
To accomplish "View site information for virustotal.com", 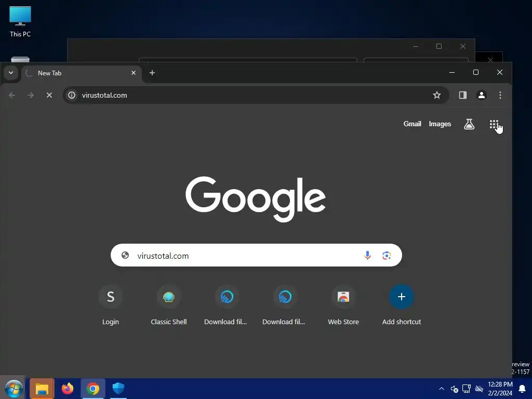I will coord(72,95).
